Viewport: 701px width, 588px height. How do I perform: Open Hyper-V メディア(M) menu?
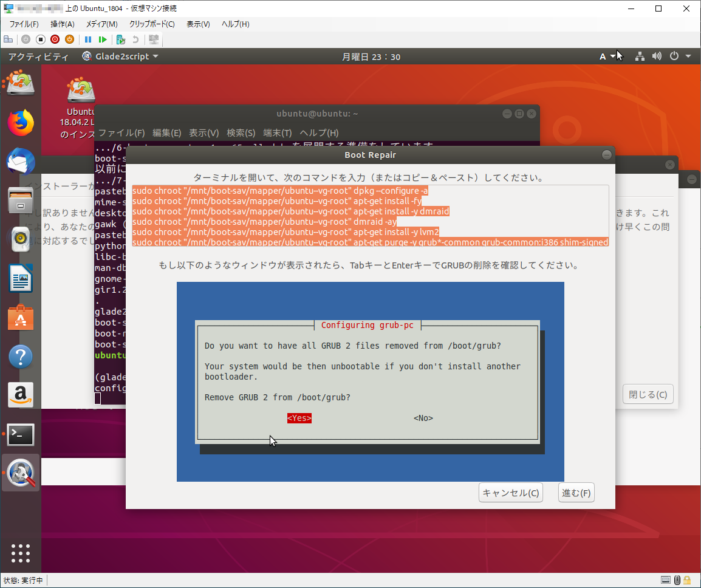(x=102, y=24)
